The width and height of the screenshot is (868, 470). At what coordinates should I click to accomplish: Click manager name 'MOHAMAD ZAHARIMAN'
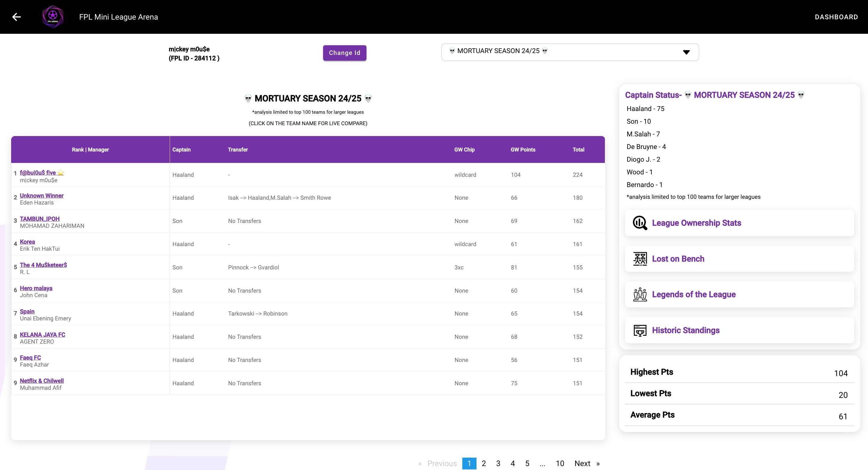(52, 226)
